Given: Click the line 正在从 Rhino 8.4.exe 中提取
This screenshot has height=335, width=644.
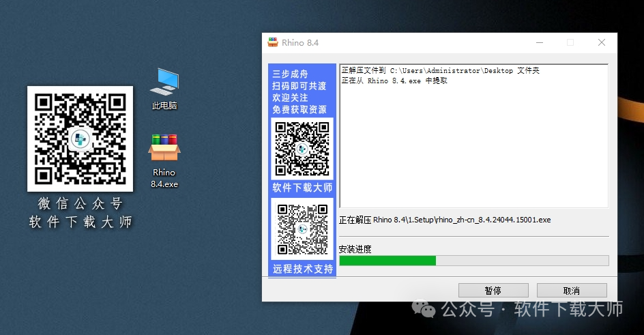Looking at the screenshot, I should pos(394,81).
